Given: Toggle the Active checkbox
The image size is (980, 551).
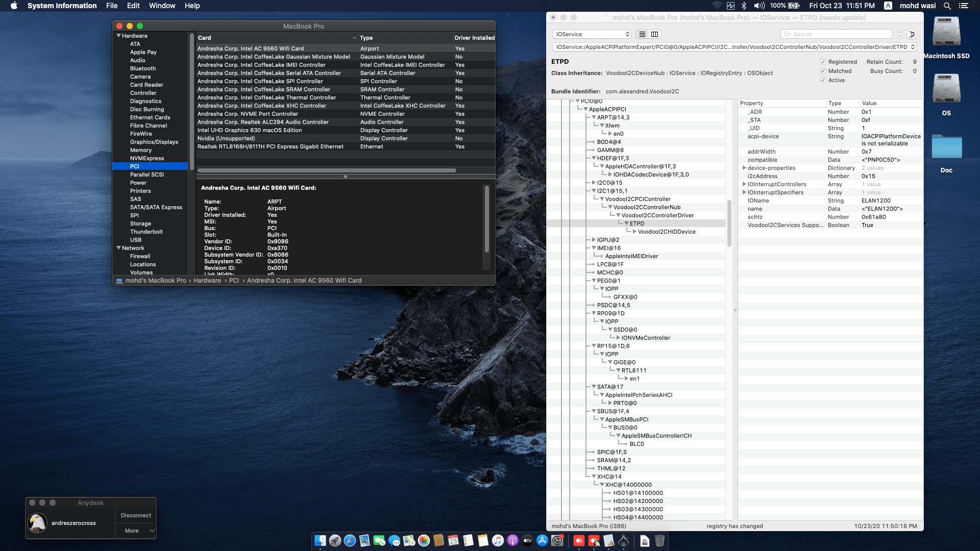Looking at the screenshot, I should [823, 80].
